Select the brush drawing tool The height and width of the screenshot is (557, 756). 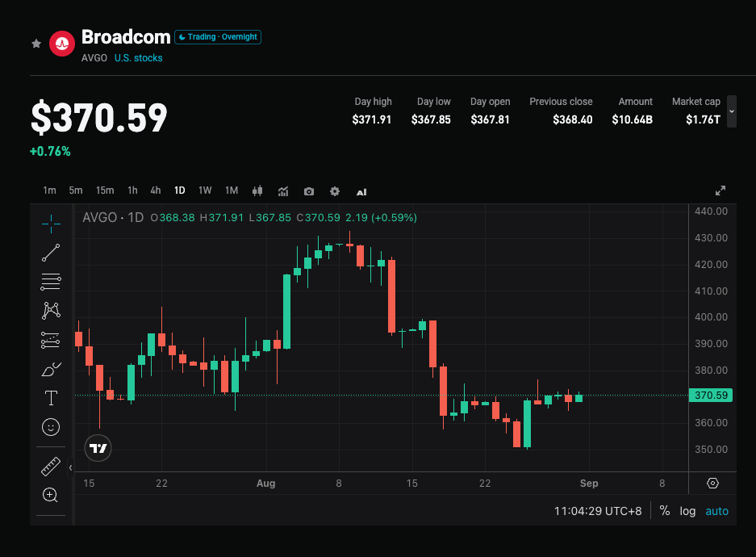51,370
